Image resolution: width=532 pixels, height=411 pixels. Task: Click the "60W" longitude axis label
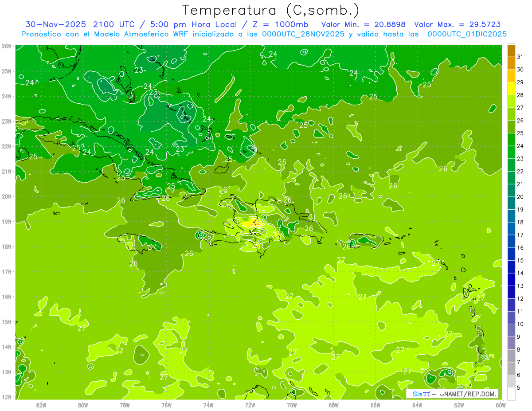pyautogui.click(x=501, y=404)
